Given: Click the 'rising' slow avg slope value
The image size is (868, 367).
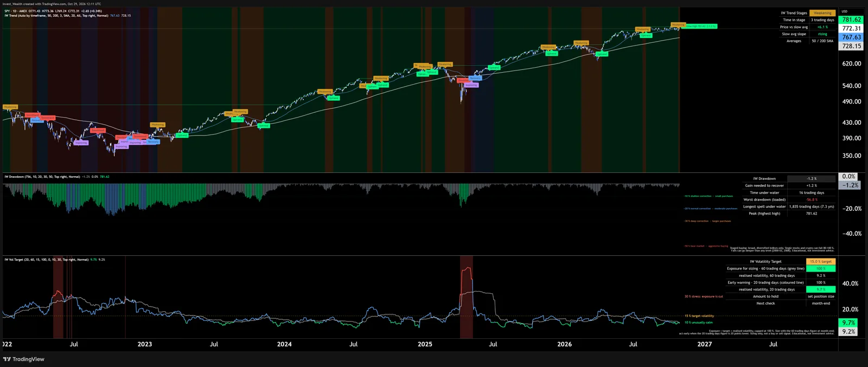Looking at the screenshot, I should [x=822, y=34].
